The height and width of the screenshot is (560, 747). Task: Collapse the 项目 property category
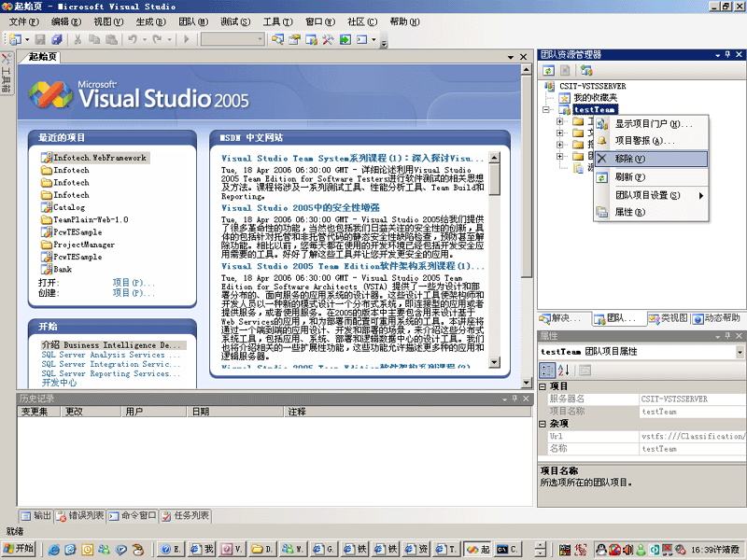point(543,386)
